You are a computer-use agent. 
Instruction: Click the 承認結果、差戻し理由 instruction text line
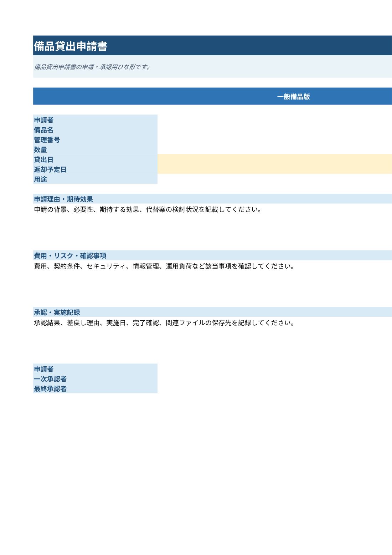tap(164, 323)
